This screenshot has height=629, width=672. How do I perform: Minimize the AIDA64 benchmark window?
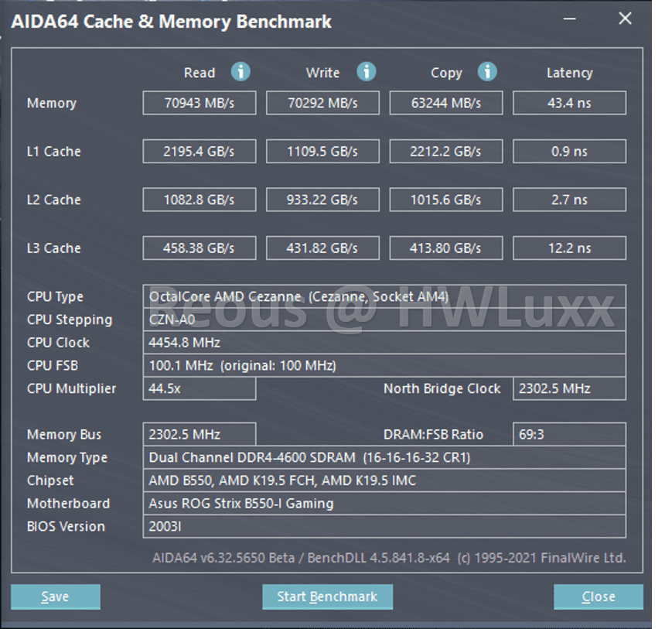(569, 19)
